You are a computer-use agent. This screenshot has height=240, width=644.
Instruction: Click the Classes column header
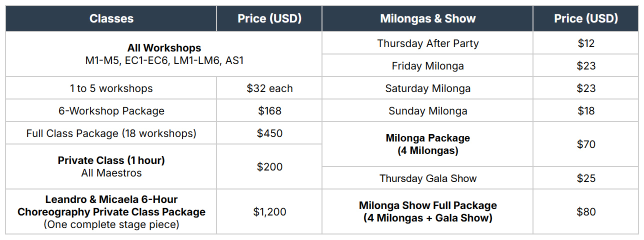(111, 19)
